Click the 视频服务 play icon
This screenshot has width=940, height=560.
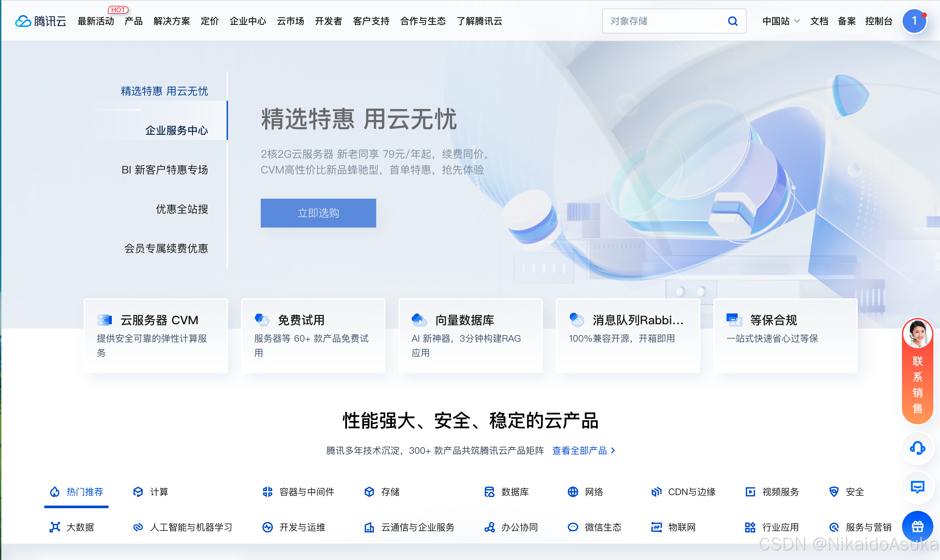point(750,492)
